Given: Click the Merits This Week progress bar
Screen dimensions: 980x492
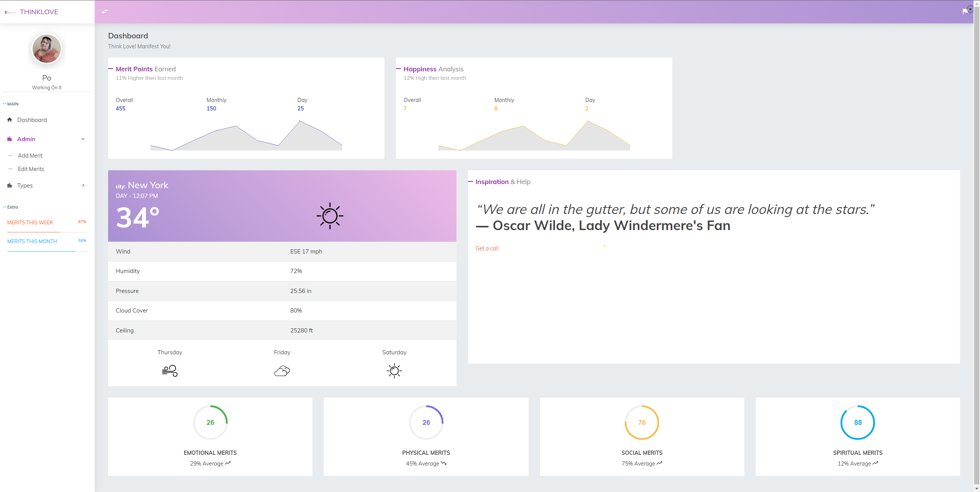Looking at the screenshot, I should point(46,232).
